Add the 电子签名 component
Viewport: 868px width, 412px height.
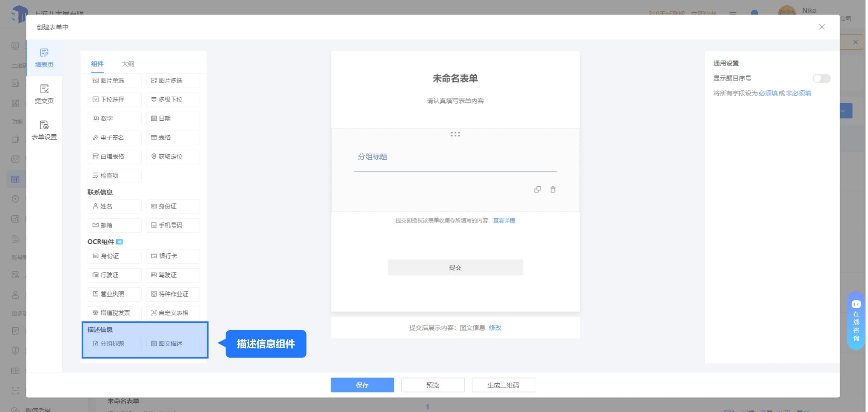[115, 137]
